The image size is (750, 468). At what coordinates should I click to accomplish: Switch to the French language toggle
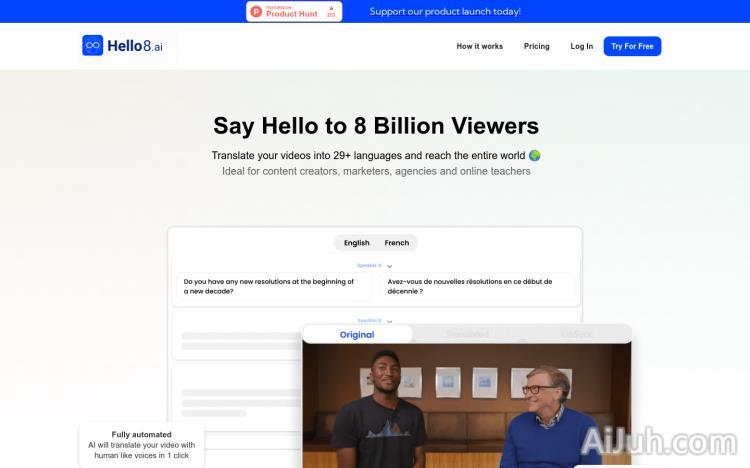[x=397, y=243]
